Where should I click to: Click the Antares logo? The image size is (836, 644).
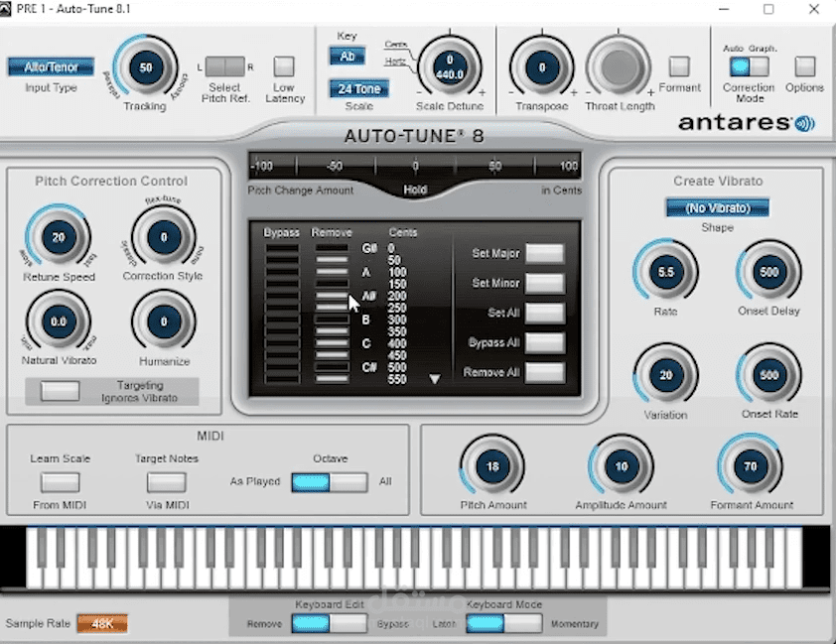pyautogui.click(x=746, y=123)
